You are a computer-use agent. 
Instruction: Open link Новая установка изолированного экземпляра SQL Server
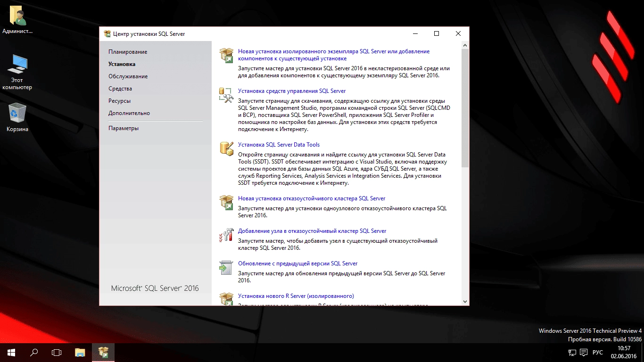point(334,55)
